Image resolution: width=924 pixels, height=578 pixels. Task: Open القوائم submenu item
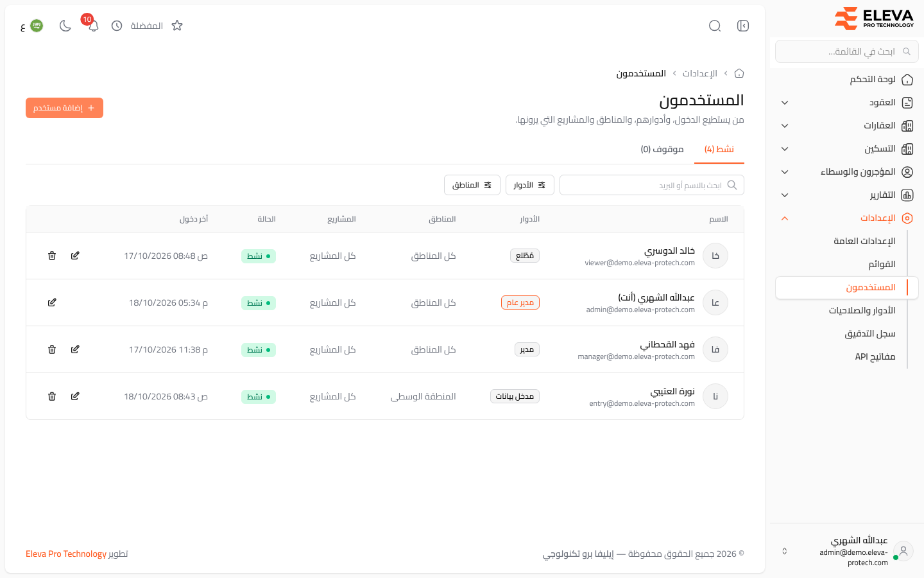(882, 265)
